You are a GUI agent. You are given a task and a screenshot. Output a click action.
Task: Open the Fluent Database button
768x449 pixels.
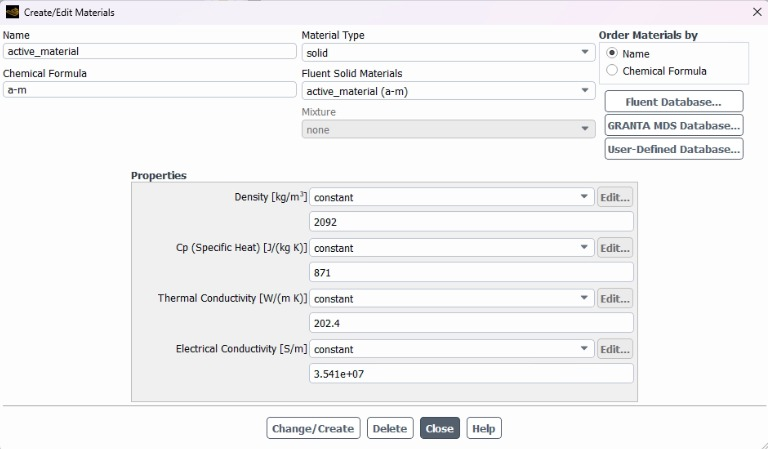click(x=674, y=102)
